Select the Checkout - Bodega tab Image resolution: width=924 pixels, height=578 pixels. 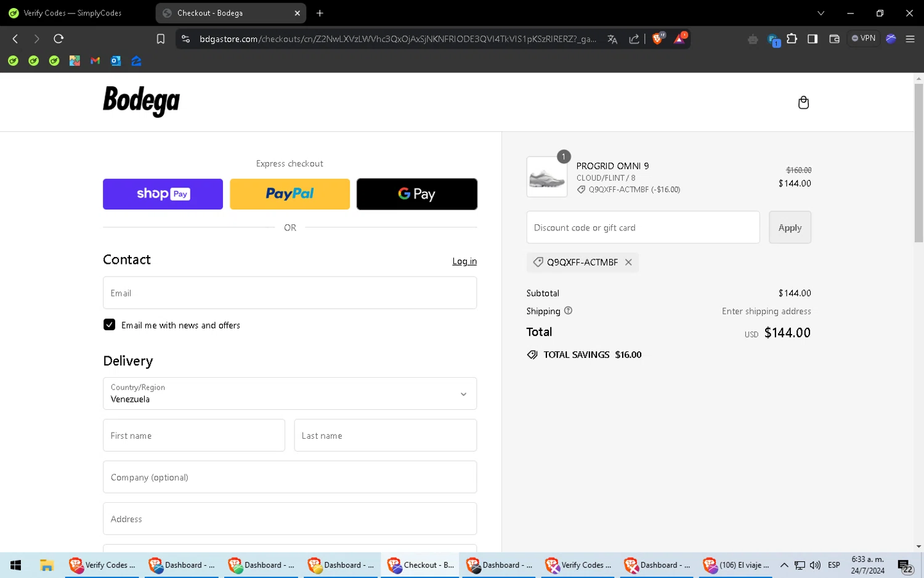pyautogui.click(x=231, y=13)
